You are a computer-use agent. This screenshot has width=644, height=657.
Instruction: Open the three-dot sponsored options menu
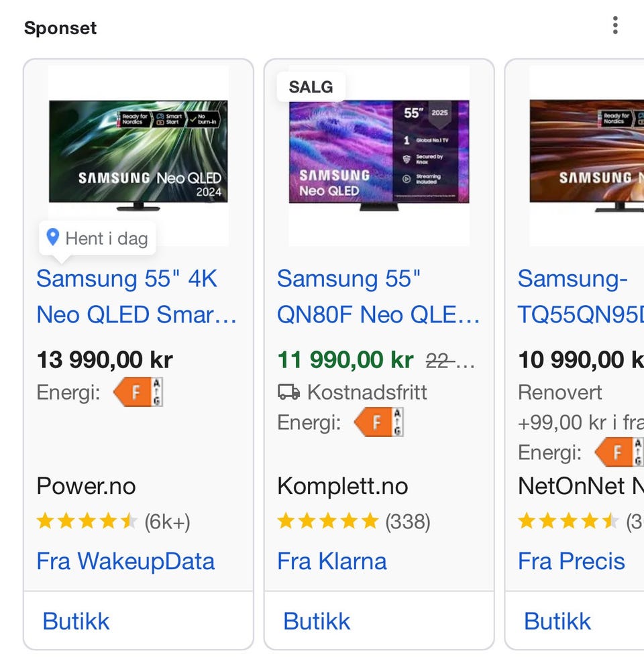pos(614,26)
